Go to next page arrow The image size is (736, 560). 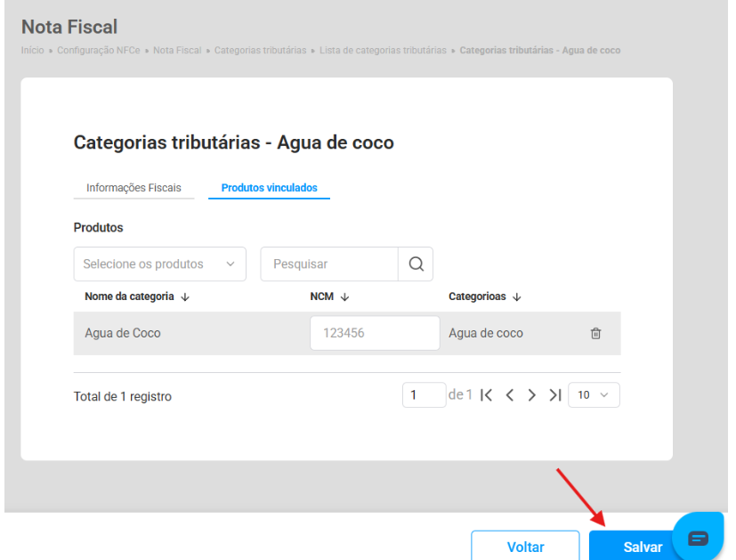(x=532, y=395)
